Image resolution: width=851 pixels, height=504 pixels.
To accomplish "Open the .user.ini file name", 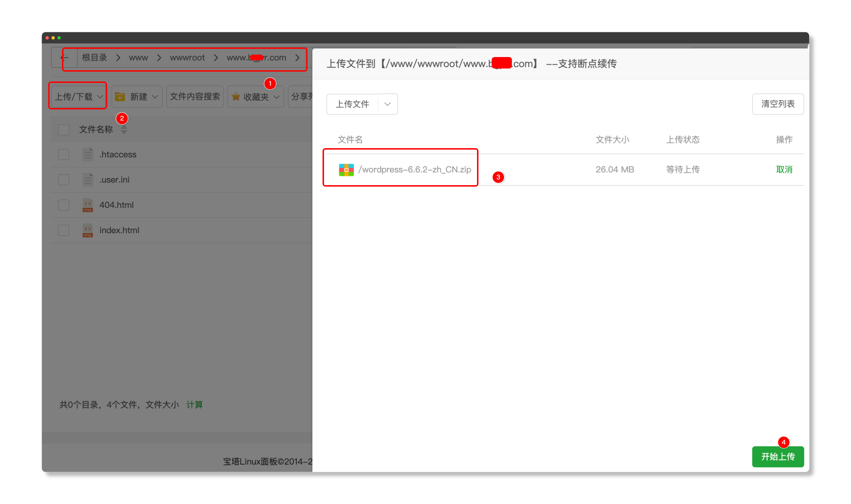I will tap(114, 180).
